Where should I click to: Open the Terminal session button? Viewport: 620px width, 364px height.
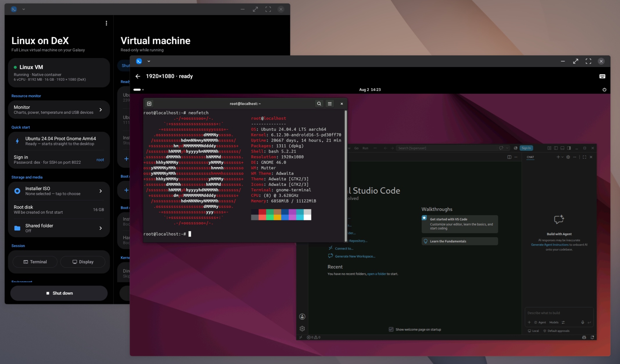click(x=35, y=262)
